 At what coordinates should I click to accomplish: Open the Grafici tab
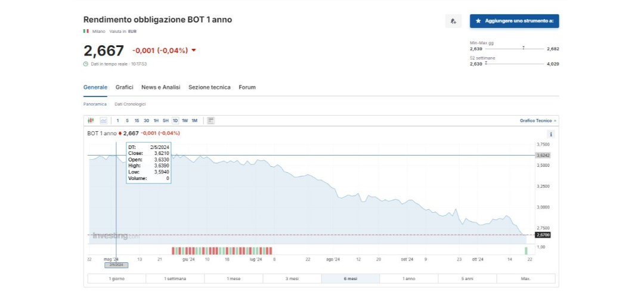124,87
